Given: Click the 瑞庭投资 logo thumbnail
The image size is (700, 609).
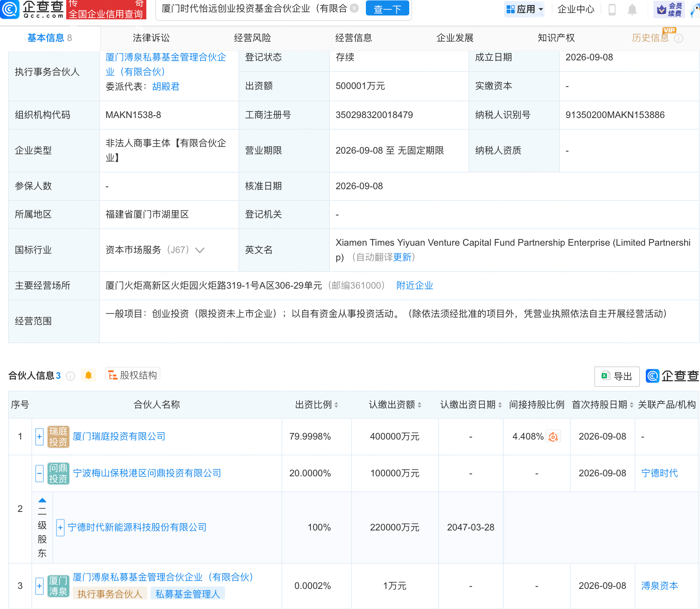Looking at the screenshot, I should (58, 437).
